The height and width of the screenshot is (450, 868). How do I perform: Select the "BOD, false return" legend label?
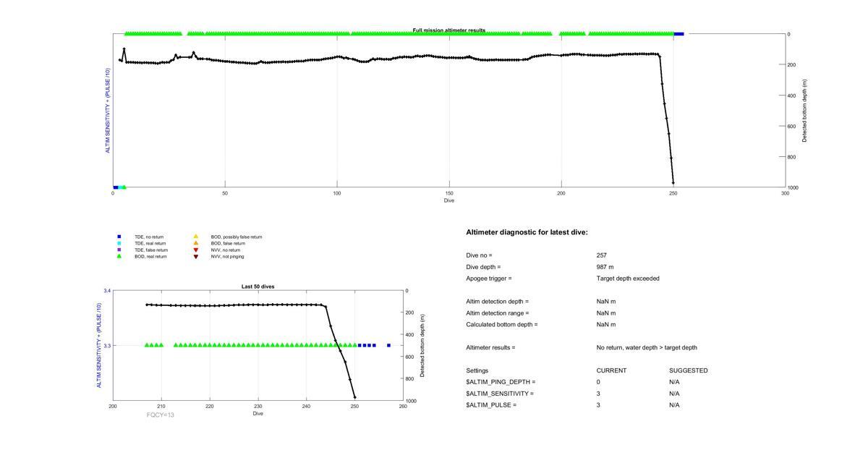[x=228, y=243]
